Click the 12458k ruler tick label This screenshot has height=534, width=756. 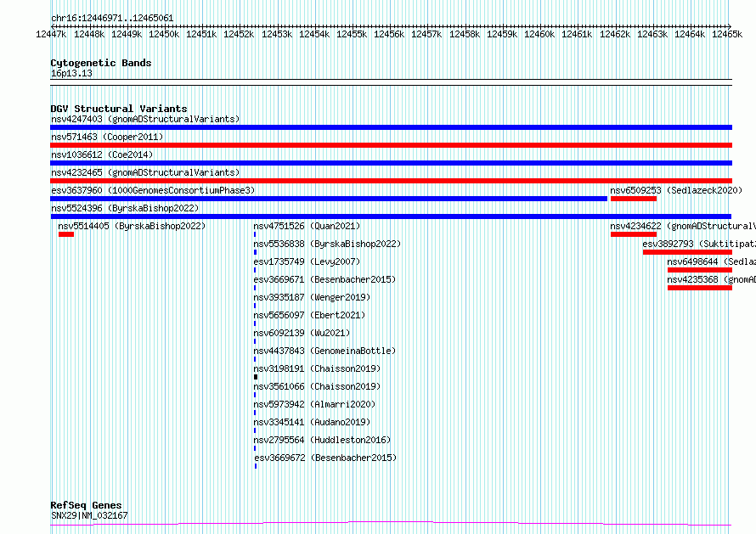coord(465,34)
